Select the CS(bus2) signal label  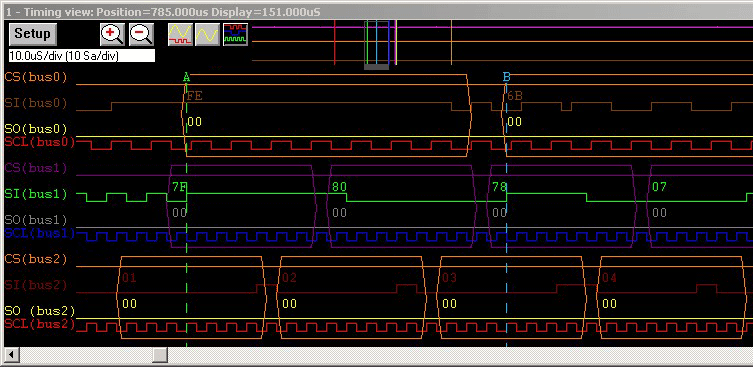click(36, 259)
